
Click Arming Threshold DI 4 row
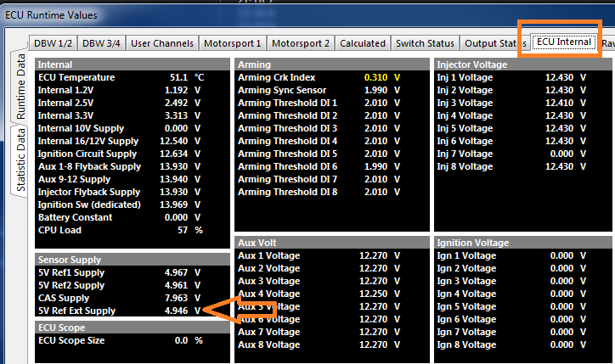[x=332, y=141]
